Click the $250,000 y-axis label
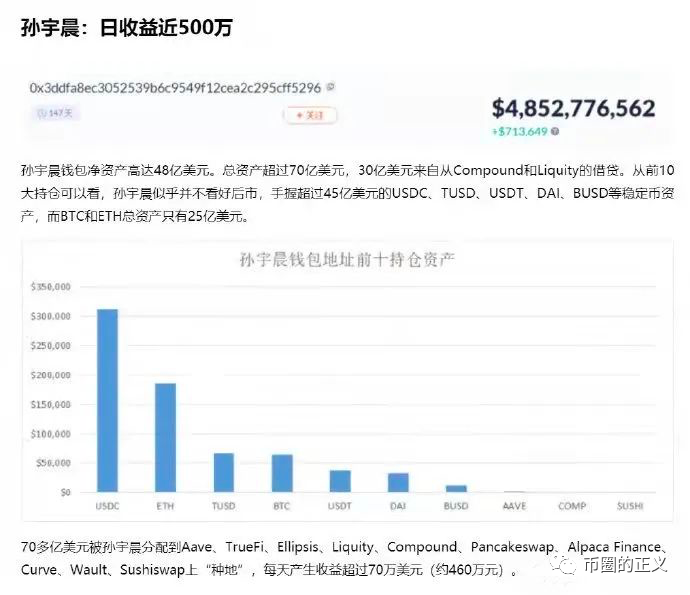The width and height of the screenshot is (690, 595). click(51, 346)
